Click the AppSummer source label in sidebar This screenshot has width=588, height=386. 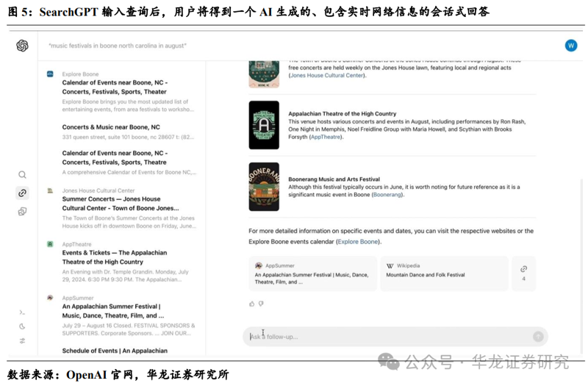78,298
